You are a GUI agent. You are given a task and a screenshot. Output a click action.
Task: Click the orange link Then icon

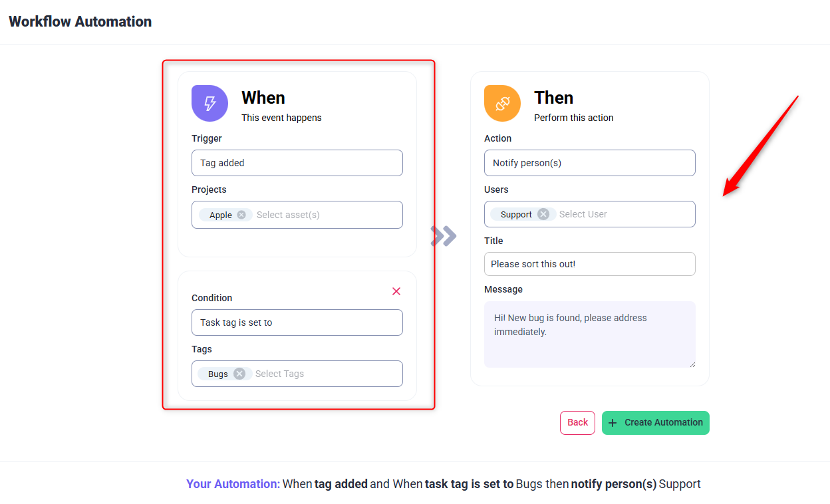(x=502, y=103)
